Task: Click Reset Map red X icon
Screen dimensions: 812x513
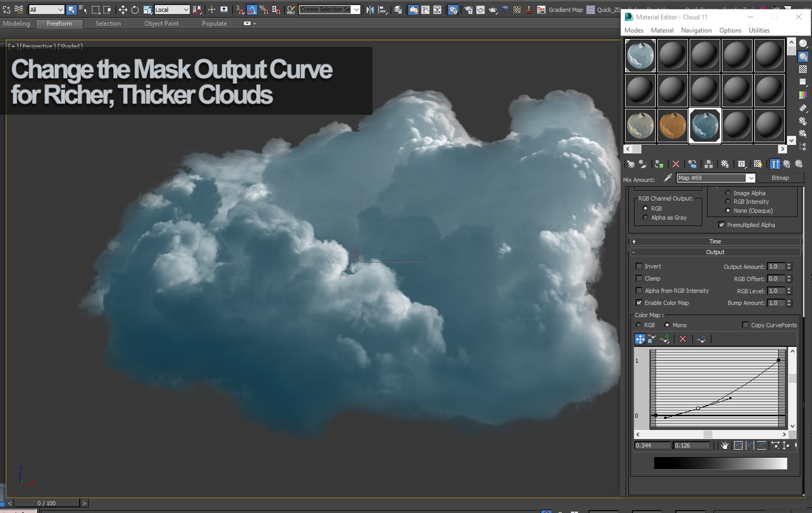Action: click(676, 164)
